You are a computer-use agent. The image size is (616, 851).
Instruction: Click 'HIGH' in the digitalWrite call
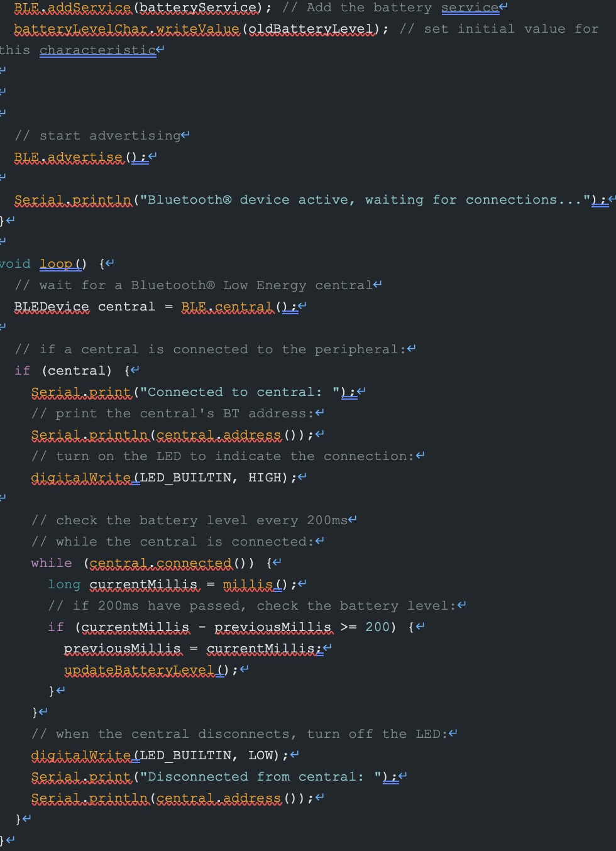pyautogui.click(x=265, y=478)
